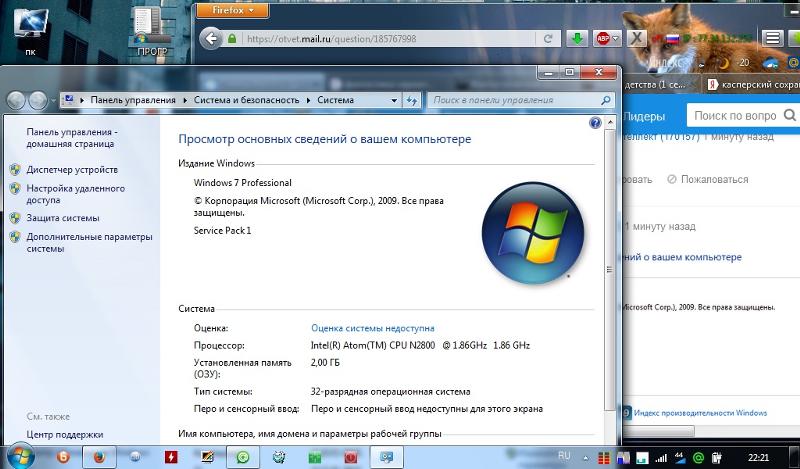
Task: Expand the address bar history dropdown
Action: tap(394, 101)
